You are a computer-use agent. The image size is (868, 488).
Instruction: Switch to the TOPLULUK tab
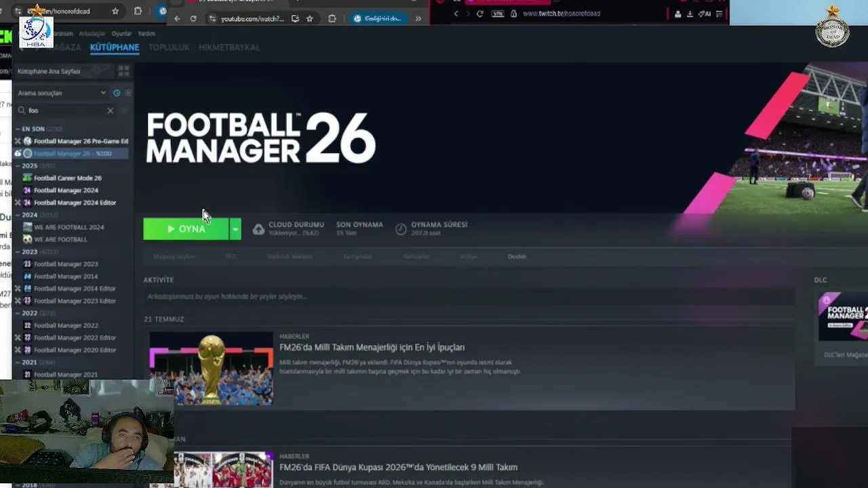click(169, 47)
